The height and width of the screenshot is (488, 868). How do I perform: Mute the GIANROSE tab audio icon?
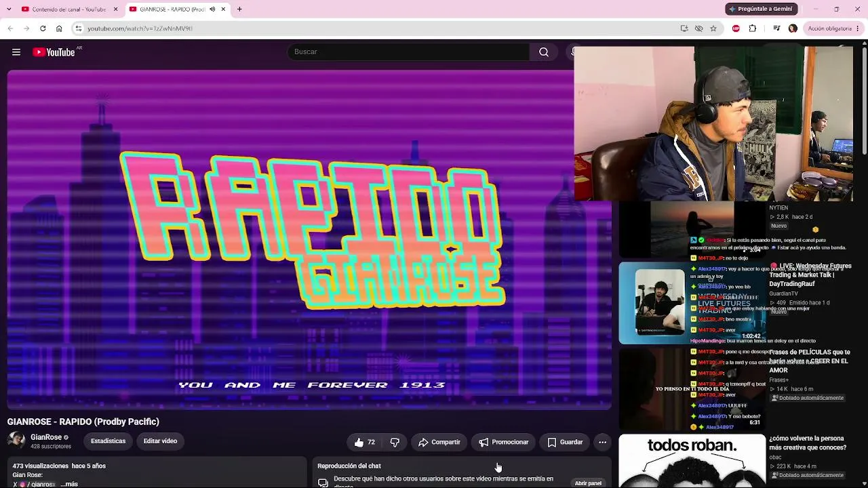click(212, 9)
